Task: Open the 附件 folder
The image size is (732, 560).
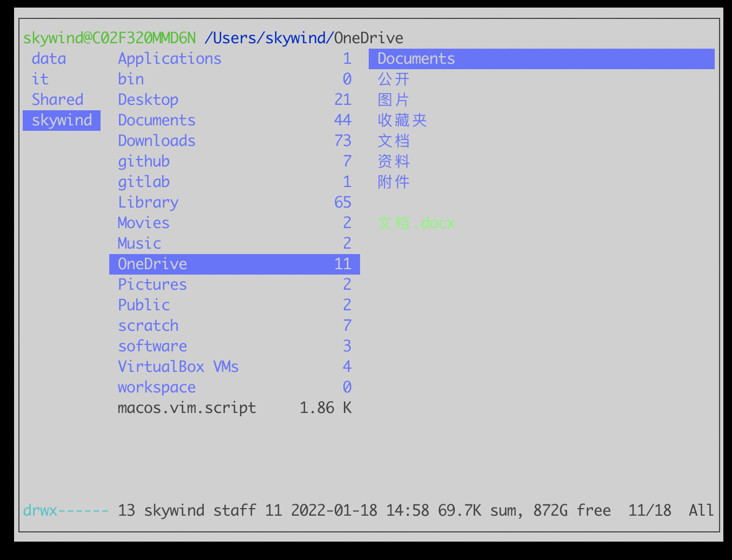Action: (394, 182)
